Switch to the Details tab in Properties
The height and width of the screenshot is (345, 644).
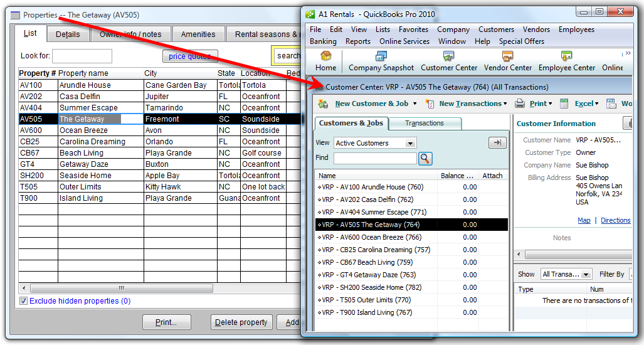[x=68, y=34]
